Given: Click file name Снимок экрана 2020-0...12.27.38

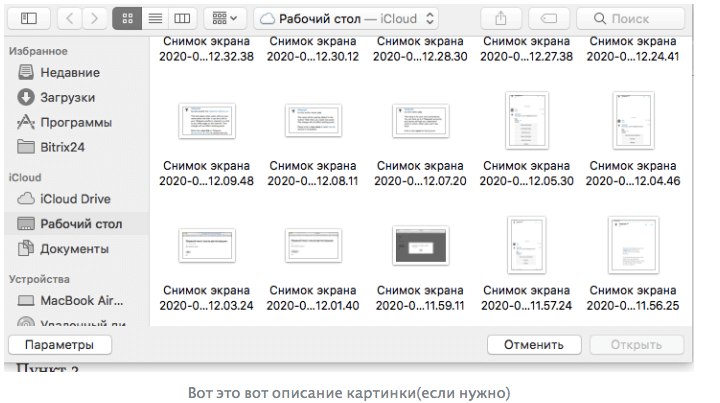Looking at the screenshot, I should point(527,49).
